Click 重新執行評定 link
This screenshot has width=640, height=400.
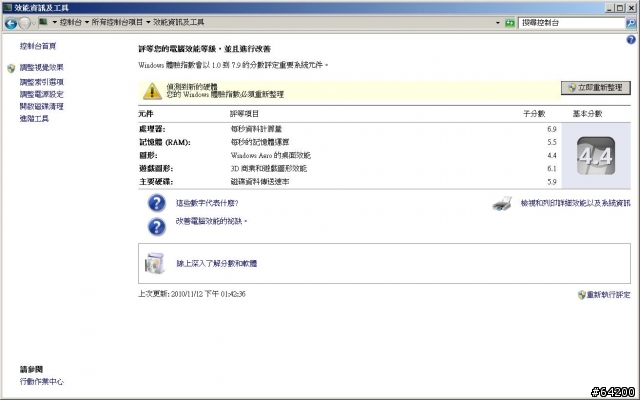point(608,295)
